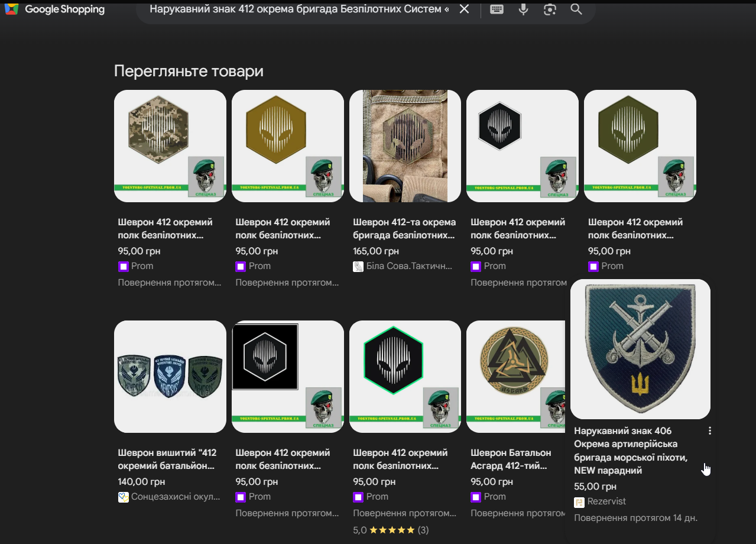Open the patch photo on tactical vest
The image size is (756, 544).
tap(405, 146)
